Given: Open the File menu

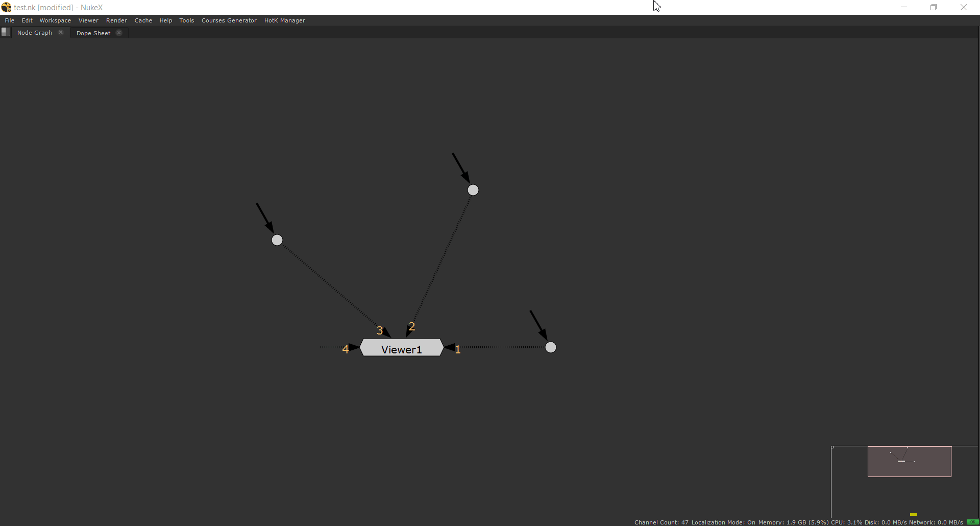Looking at the screenshot, I should click(9, 20).
